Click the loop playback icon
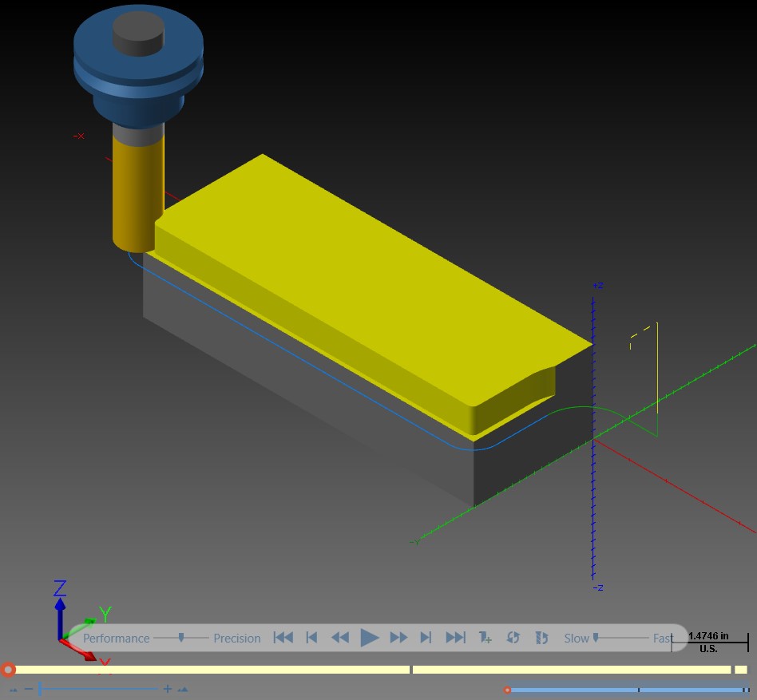The image size is (757, 700). coord(513,638)
